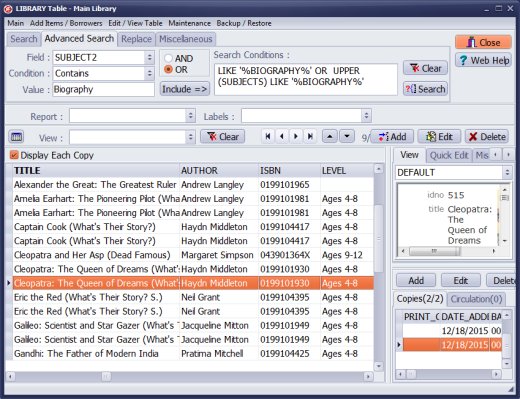520x399 pixels.
Task: Clear the current view filter
Action: pos(222,137)
